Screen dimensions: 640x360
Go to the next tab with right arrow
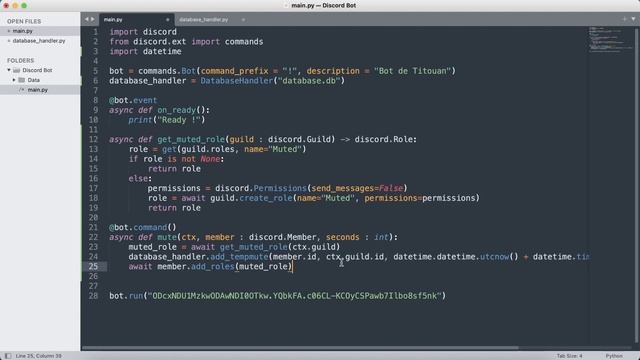click(93, 19)
